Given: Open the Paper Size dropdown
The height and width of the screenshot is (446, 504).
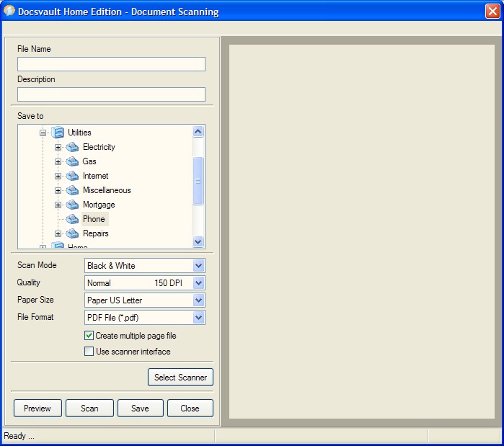Looking at the screenshot, I should [198, 300].
